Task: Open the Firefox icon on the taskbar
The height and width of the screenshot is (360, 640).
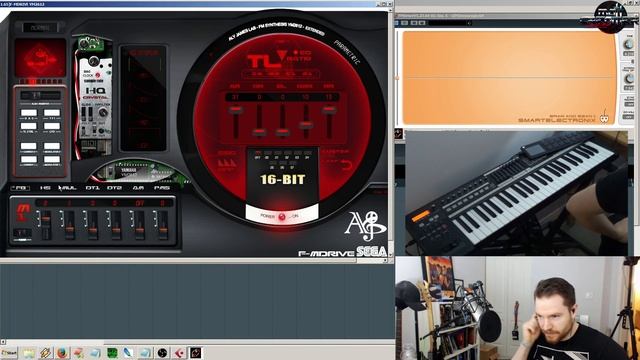Action: coord(62,353)
